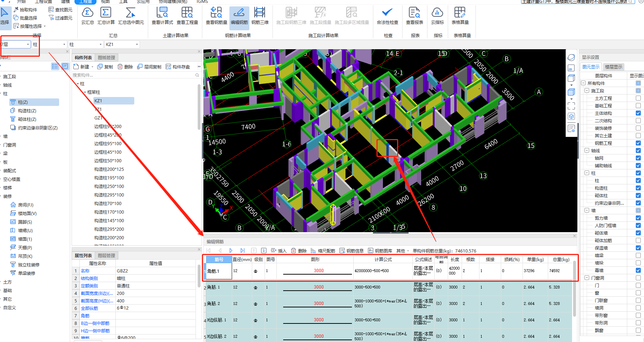Uncheck the 轴网 display checkbox

click(638, 158)
